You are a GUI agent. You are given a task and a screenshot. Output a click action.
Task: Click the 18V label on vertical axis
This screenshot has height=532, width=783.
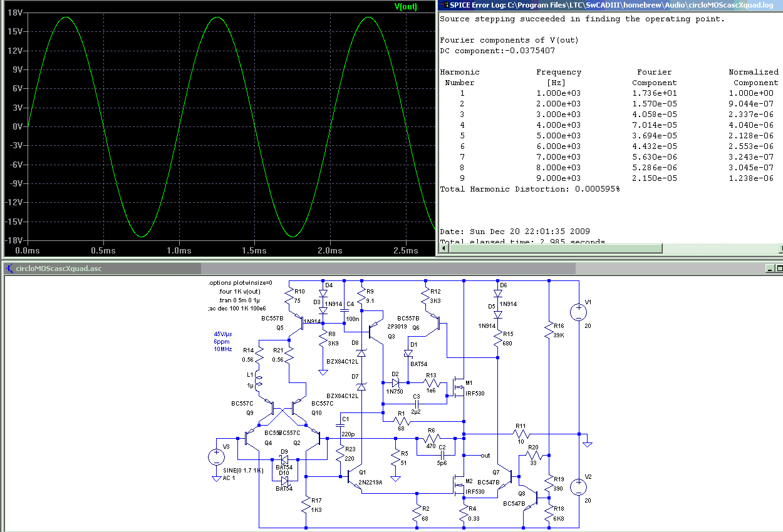[x=16, y=13]
